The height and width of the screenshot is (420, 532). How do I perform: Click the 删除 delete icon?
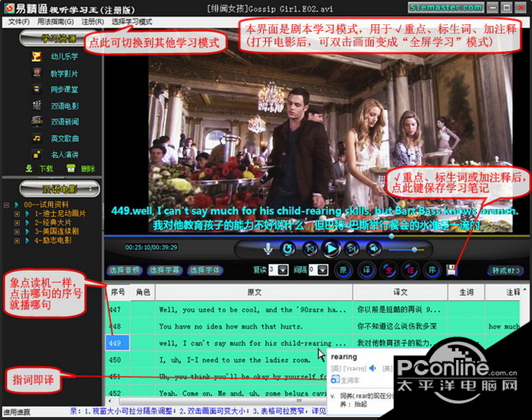pos(71,169)
